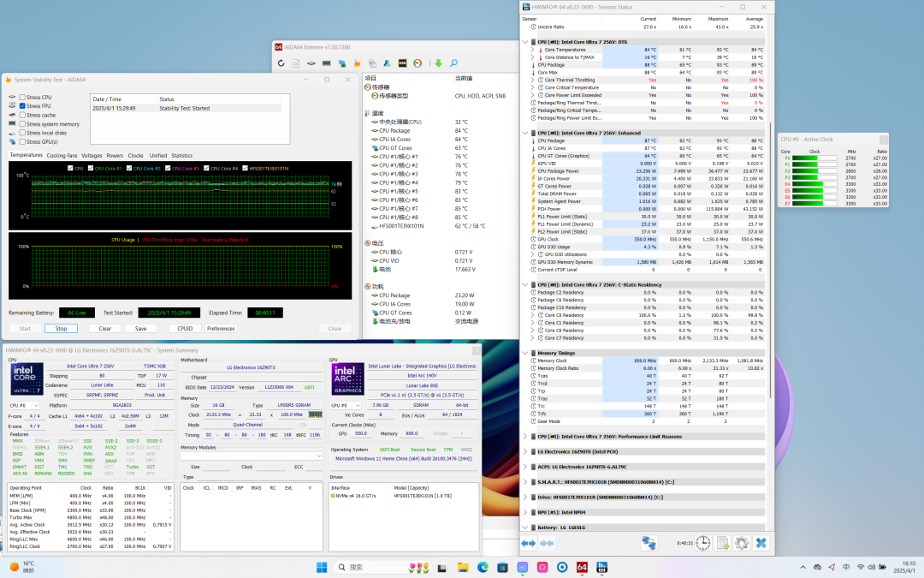Click HWiNFO logging file-plus icon
This screenshot has height=578, width=924.
723,543
